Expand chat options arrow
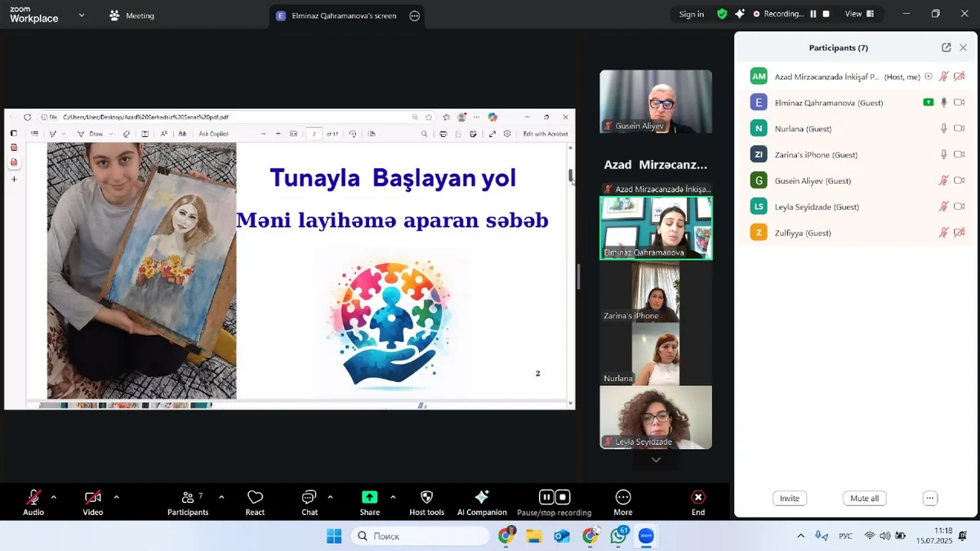 (330, 497)
